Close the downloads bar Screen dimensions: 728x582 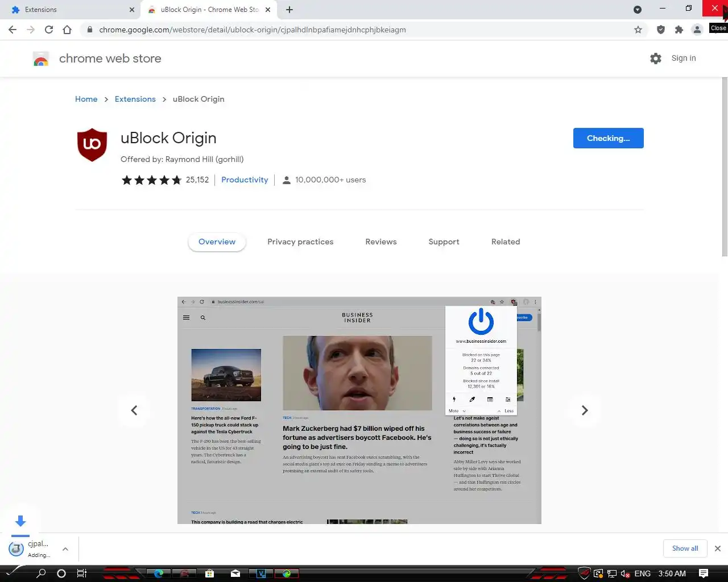718,548
